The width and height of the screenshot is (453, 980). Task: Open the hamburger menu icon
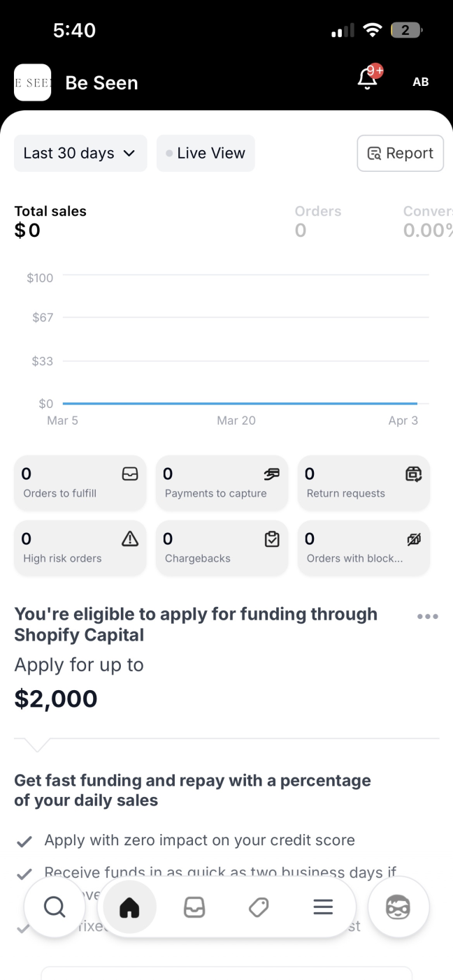322,907
